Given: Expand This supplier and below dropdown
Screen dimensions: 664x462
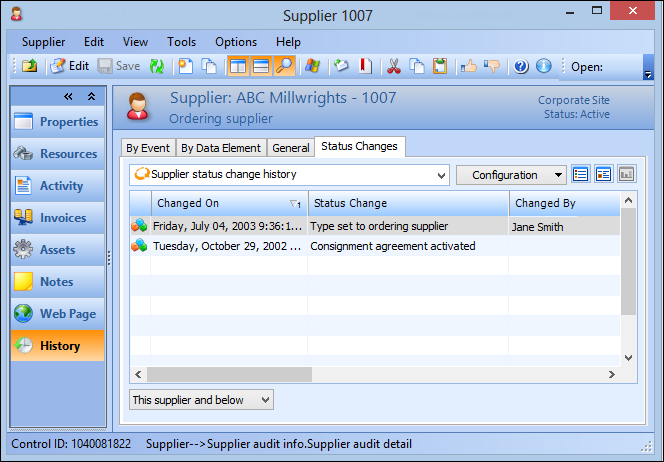Looking at the screenshot, I should (201, 400).
